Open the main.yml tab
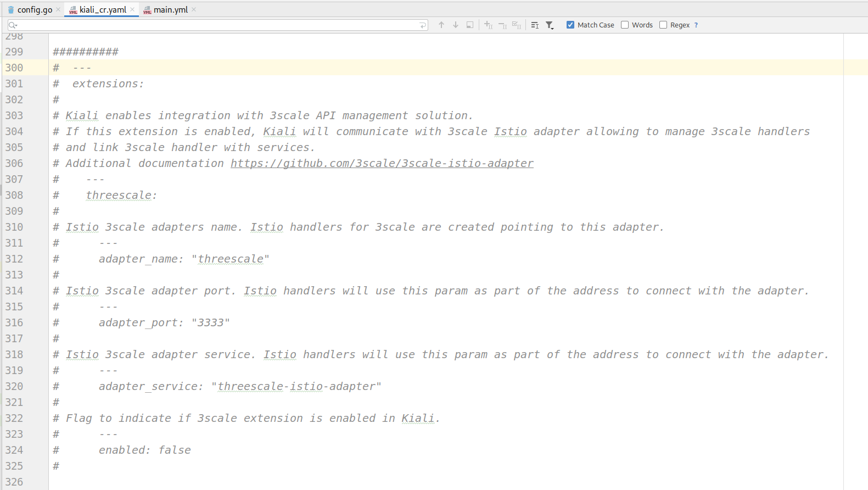 click(170, 9)
